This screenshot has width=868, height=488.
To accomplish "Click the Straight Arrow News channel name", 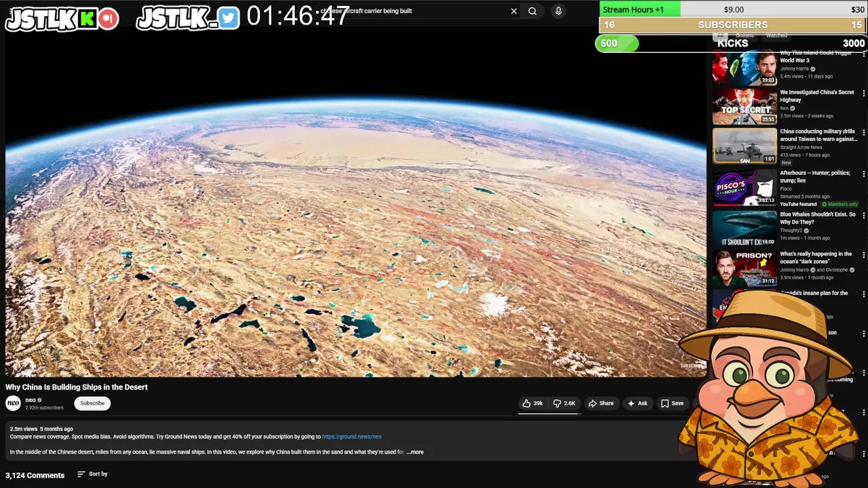I will [x=801, y=147].
